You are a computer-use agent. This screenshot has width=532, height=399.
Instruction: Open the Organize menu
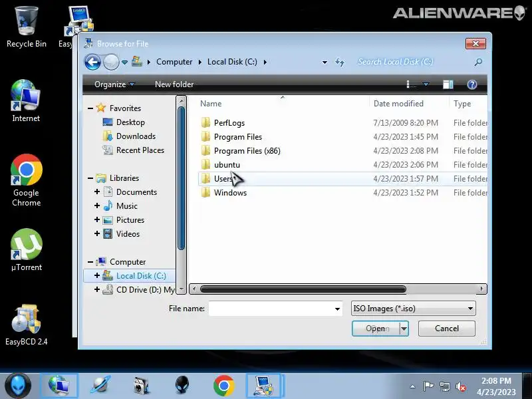click(114, 84)
